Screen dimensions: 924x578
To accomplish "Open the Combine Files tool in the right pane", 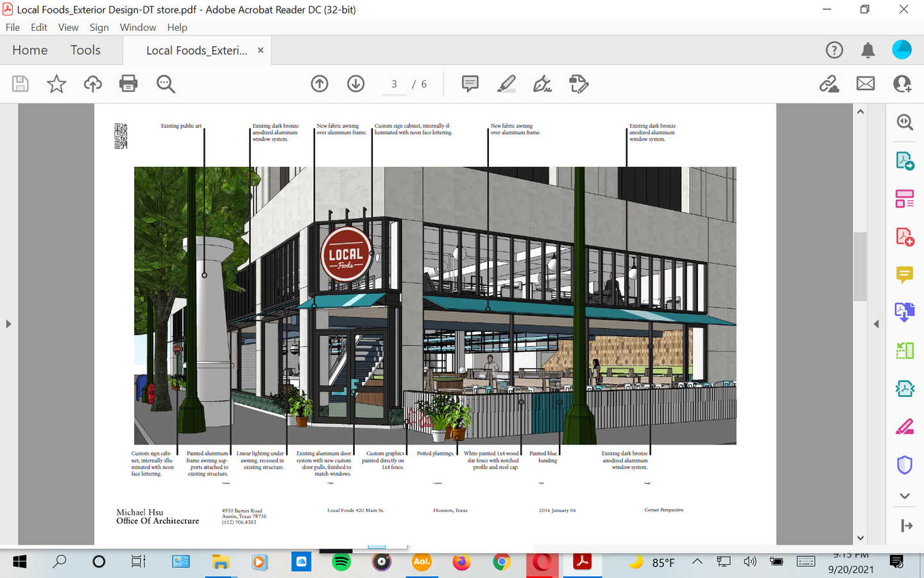I will (905, 313).
